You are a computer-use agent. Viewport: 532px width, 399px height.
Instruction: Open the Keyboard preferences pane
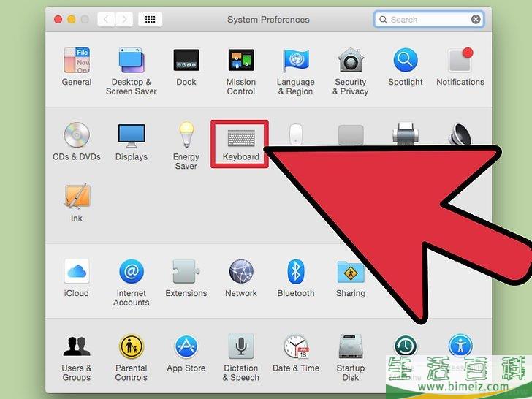[241, 144]
